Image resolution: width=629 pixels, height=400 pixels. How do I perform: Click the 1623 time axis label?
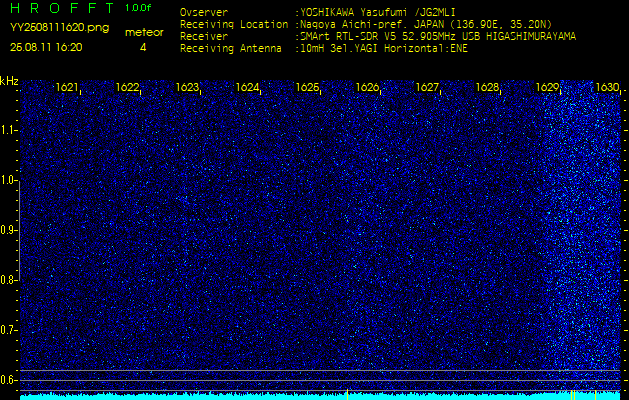[x=187, y=87]
